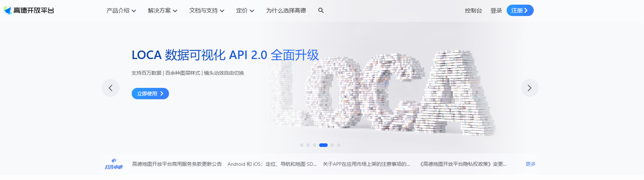The width and height of the screenshot is (644, 180).
Task: Open 关于APP在应用市场上架的注意事项 announcement
Action: pyautogui.click(x=366, y=164)
